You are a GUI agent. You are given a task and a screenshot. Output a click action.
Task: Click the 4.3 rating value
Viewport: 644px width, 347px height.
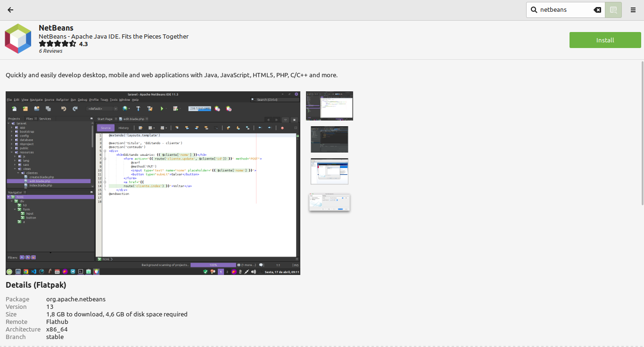pyautogui.click(x=83, y=44)
